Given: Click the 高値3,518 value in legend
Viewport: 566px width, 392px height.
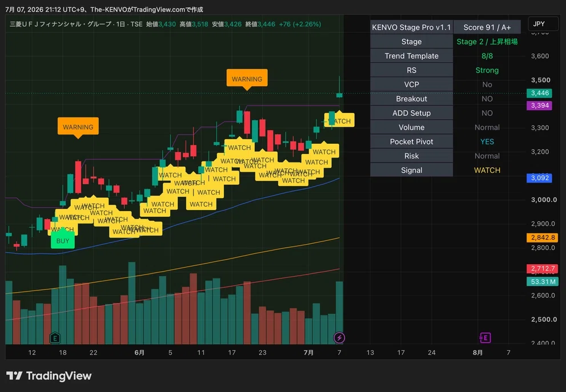Looking at the screenshot, I should pyautogui.click(x=194, y=24).
